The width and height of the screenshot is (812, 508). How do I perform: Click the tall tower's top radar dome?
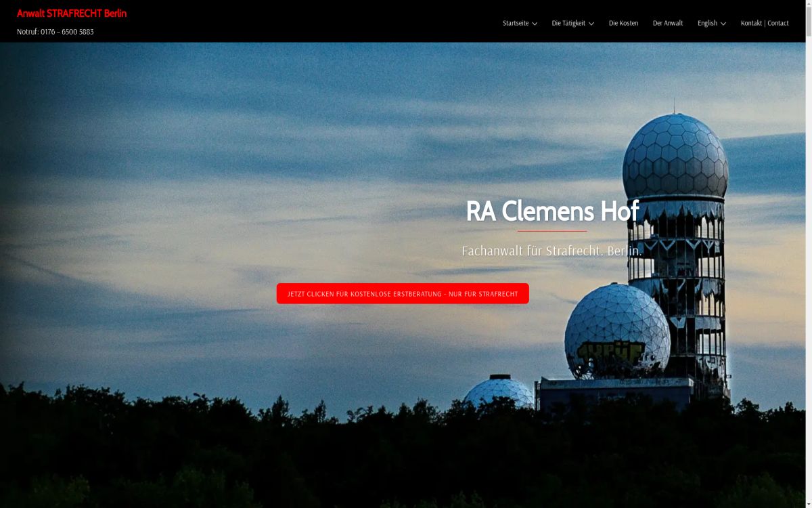(675, 154)
